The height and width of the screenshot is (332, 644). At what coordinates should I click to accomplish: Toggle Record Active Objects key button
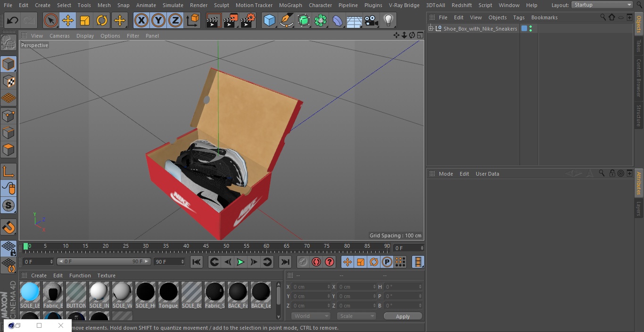click(303, 262)
